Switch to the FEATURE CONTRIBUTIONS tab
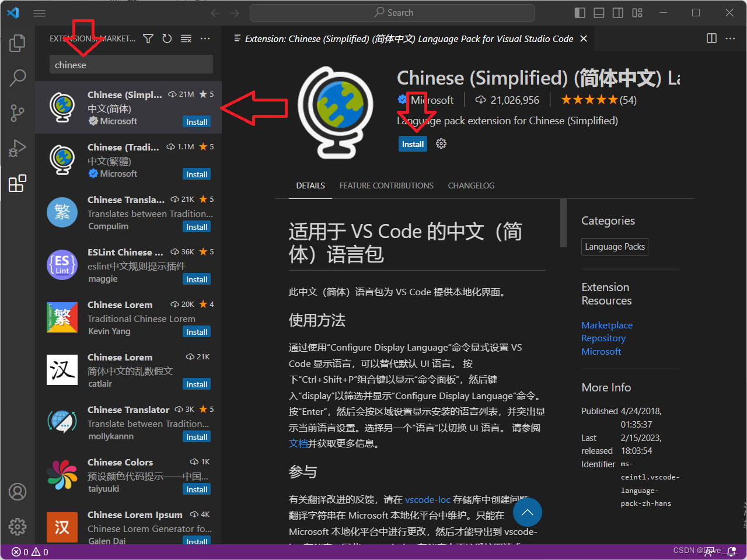This screenshot has width=747, height=560. coord(386,185)
